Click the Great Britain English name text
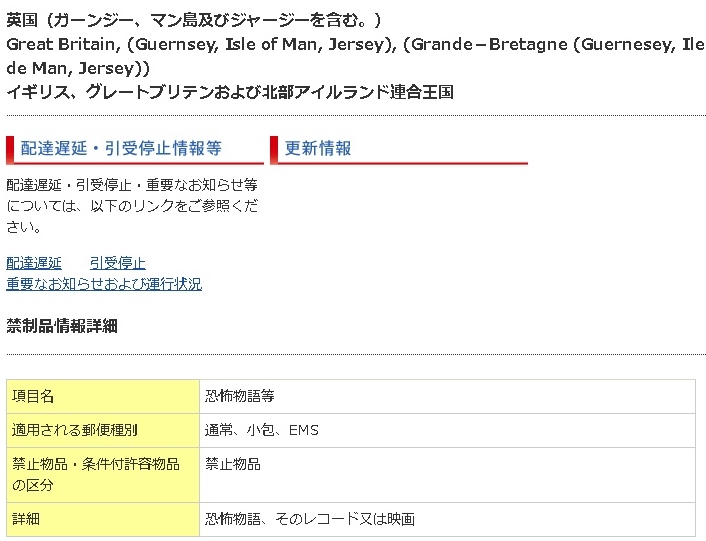 [196, 44]
